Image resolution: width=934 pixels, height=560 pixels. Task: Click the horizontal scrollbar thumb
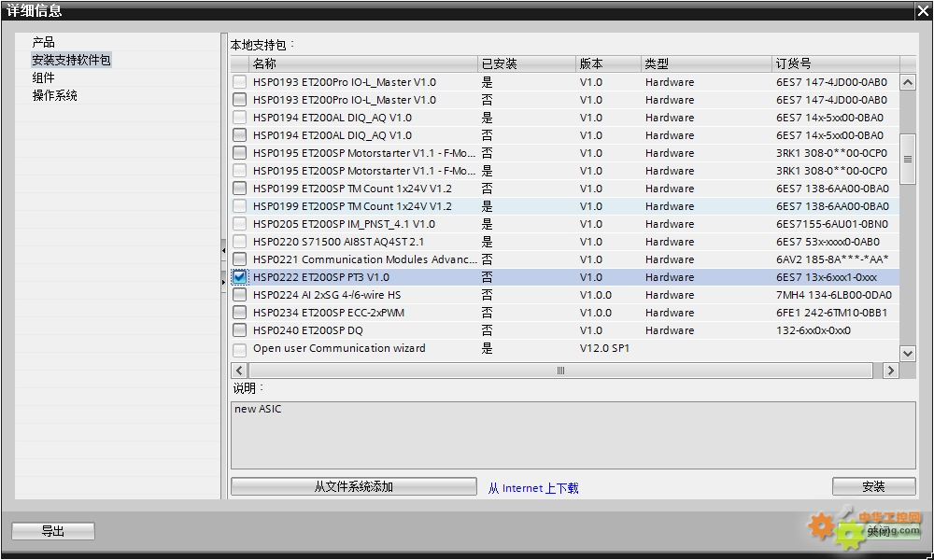point(560,371)
